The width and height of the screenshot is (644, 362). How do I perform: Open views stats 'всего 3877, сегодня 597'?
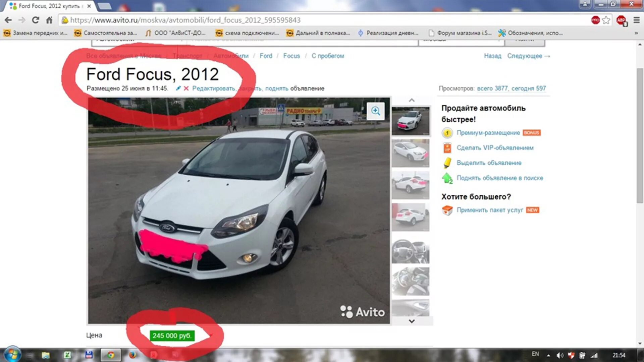click(x=511, y=88)
